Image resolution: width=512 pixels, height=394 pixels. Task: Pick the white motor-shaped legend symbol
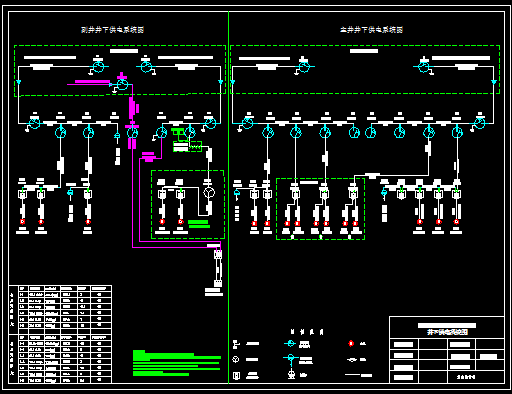click(291, 374)
